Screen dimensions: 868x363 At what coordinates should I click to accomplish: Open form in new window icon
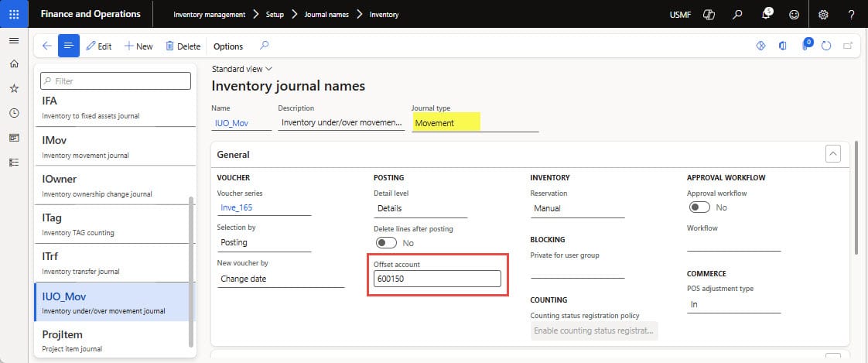click(848, 46)
